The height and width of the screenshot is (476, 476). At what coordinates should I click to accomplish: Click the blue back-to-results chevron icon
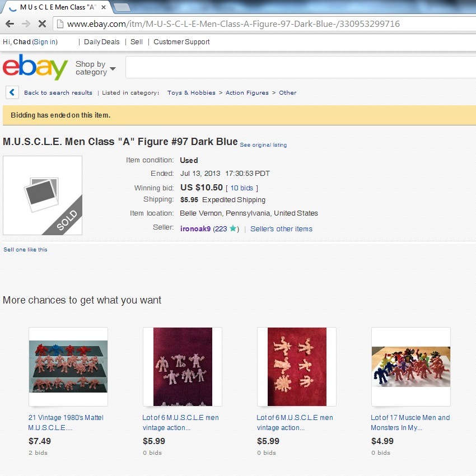pos(12,92)
